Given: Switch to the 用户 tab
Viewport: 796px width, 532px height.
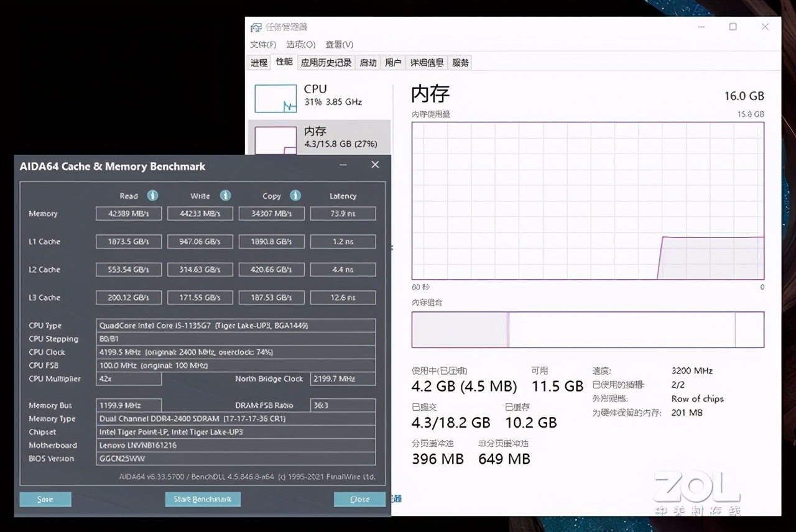Looking at the screenshot, I should [393, 63].
